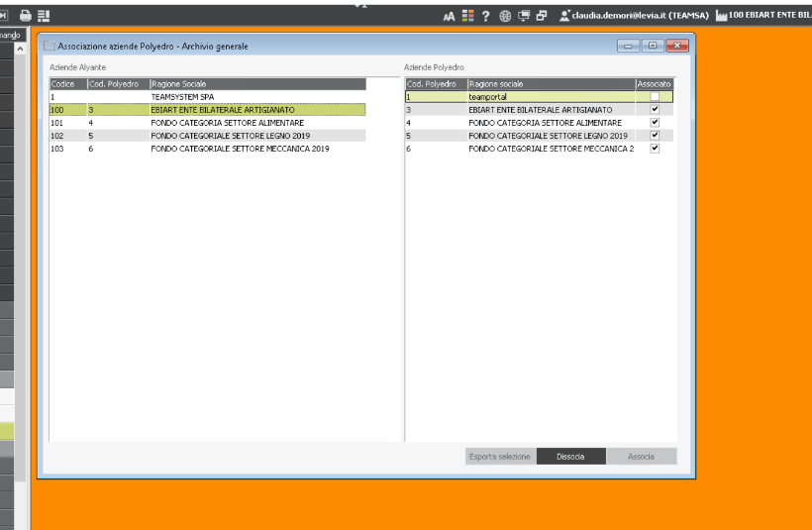The image size is (812, 530).
Task: Click the user profile icon for claudia.demori
Action: click(x=564, y=16)
